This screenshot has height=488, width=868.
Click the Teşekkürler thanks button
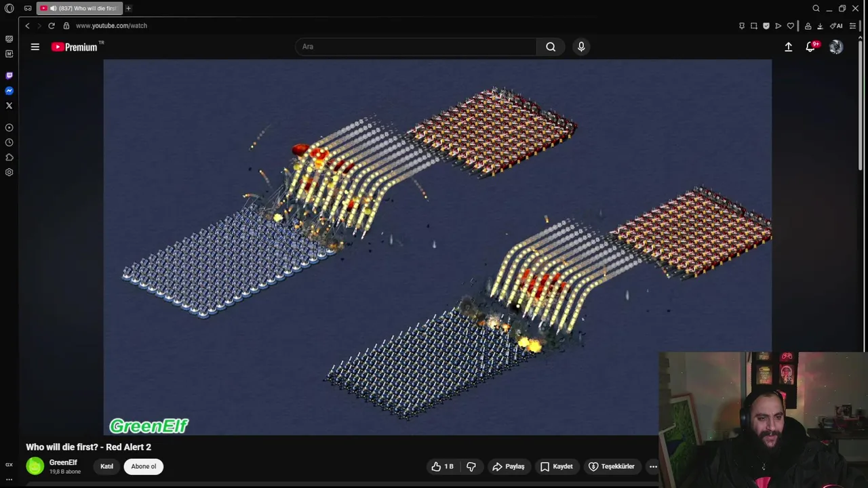pyautogui.click(x=612, y=466)
